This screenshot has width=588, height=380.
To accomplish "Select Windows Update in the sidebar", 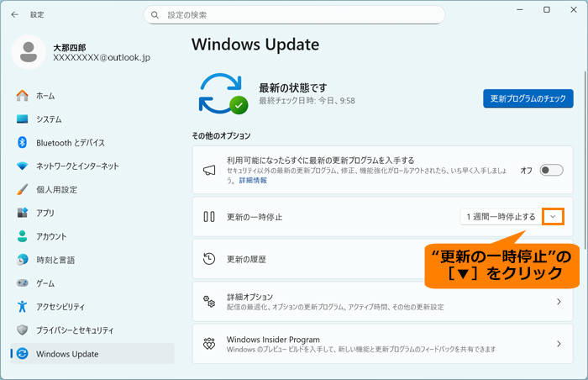I will pos(92,353).
